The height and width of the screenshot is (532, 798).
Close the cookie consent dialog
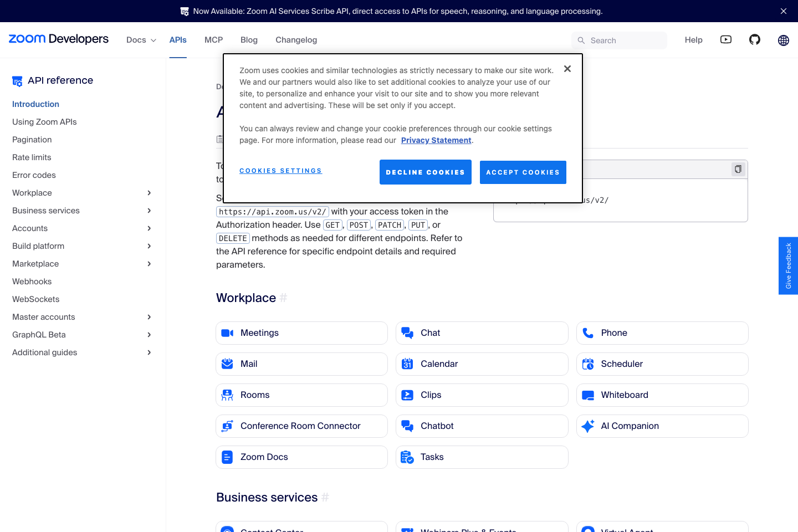point(567,69)
